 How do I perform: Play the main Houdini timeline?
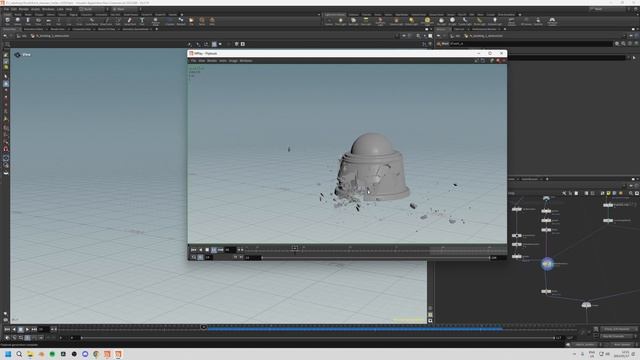click(x=27, y=329)
